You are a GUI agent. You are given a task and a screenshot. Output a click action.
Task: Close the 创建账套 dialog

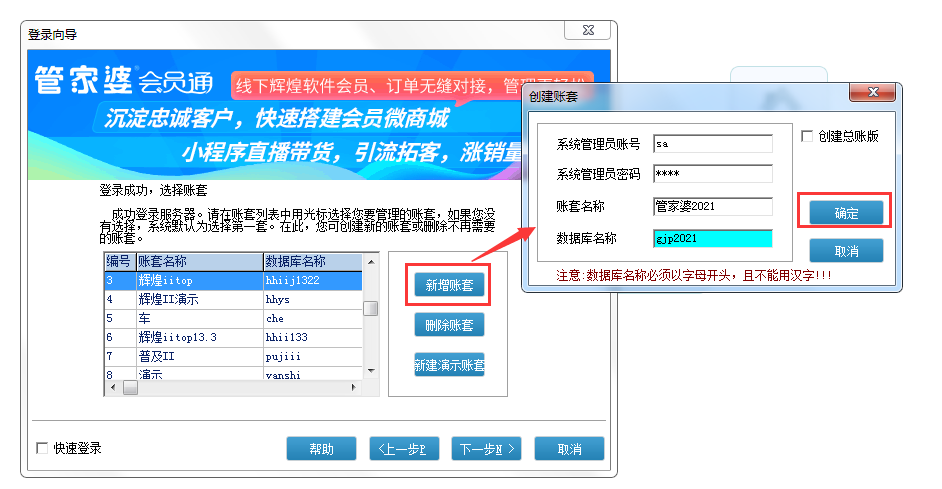pos(872,92)
